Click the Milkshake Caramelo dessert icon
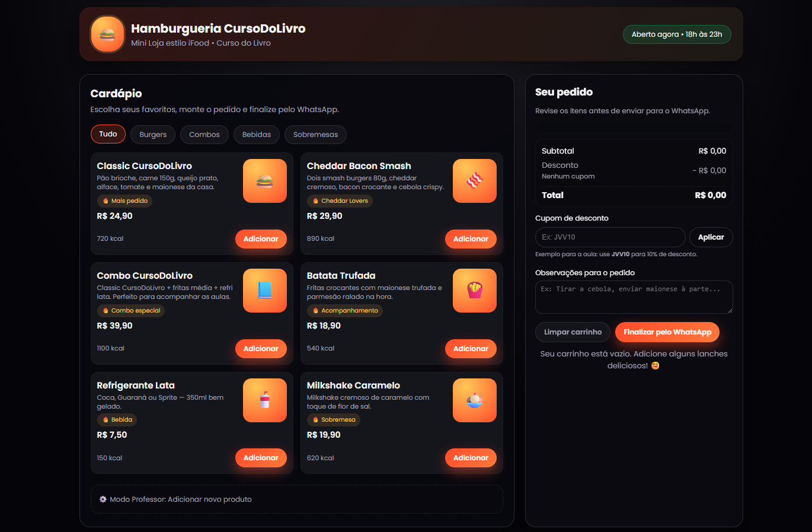The image size is (812, 532). click(x=474, y=400)
